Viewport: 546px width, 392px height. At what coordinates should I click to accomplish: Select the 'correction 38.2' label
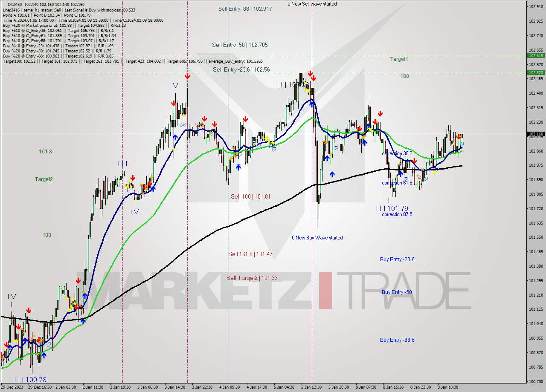point(397,153)
